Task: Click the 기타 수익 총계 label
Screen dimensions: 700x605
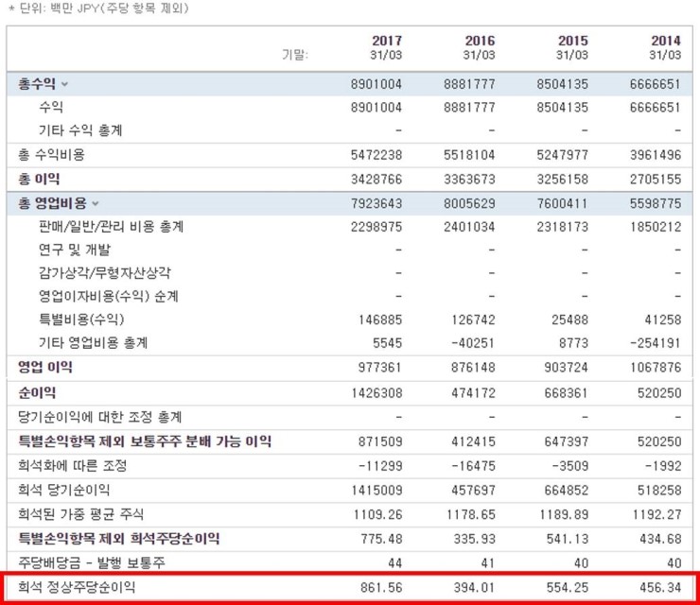Action: pyautogui.click(x=80, y=130)
